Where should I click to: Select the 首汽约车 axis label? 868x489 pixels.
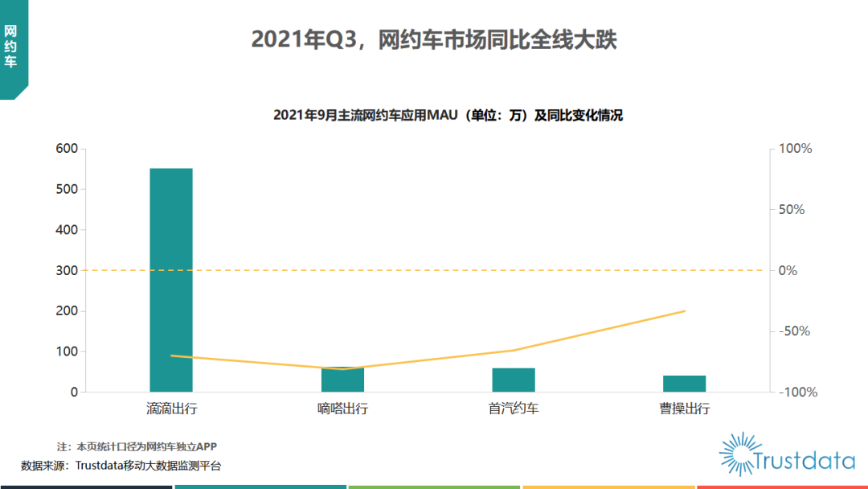click(x=514, y=409)
